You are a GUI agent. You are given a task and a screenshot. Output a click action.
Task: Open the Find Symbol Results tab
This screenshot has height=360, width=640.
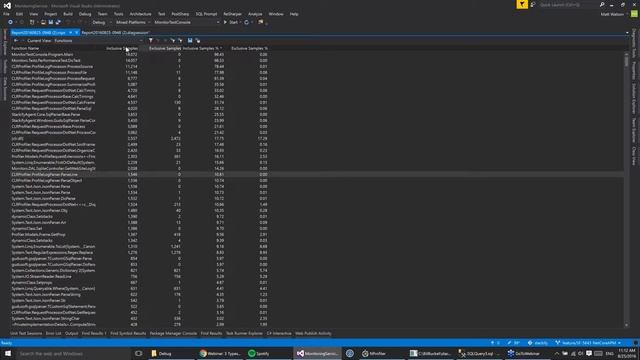click(128, 333)
